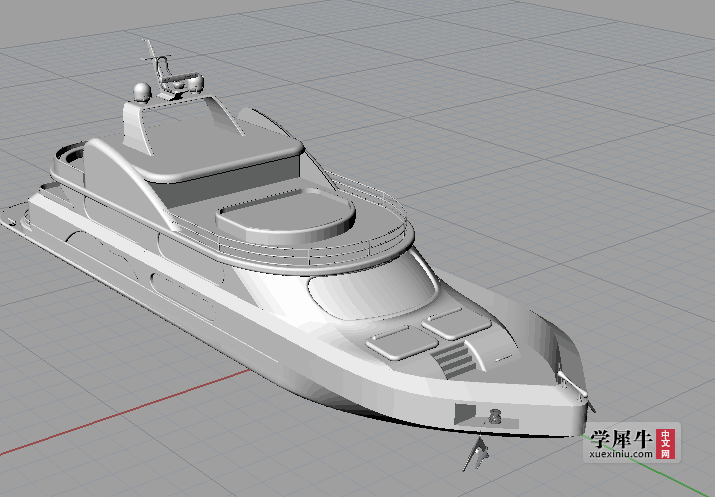Select the foredeck hatch nearest the stairs
This screenshot has width=715, height=497.
pyautogui.click(x=402, y=342)
